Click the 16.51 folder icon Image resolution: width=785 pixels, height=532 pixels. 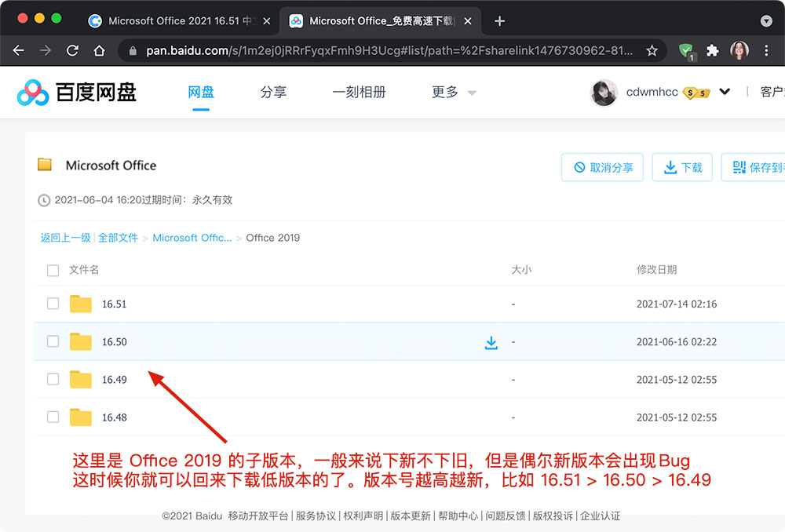81,304
